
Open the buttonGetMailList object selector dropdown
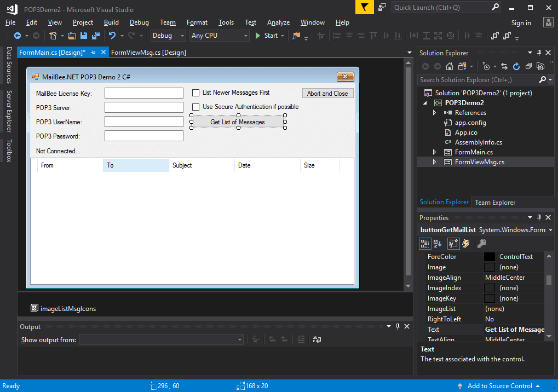[x=550, y=230]
